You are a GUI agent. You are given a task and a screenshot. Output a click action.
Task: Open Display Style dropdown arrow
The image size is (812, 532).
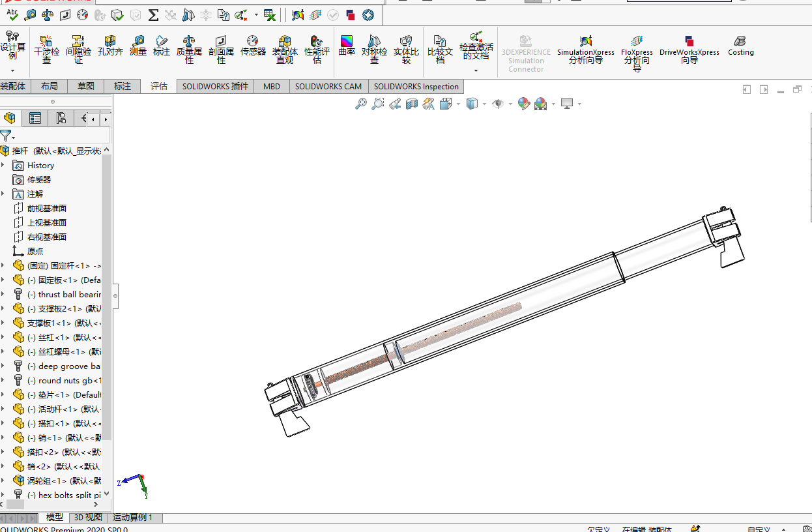pos(484,104)
